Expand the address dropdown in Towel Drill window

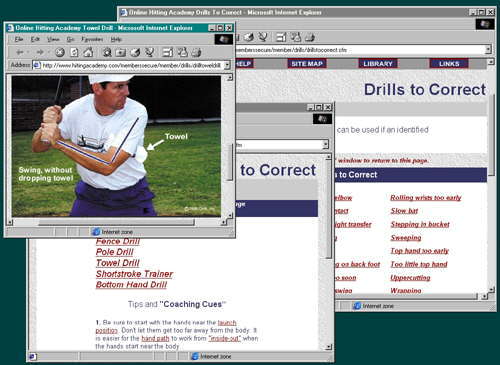[x=227, y=65]
